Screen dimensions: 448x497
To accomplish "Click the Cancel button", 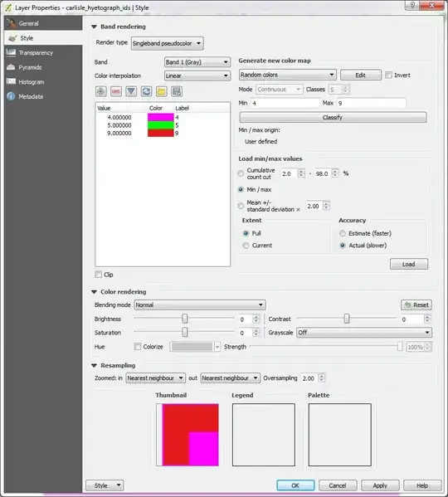I will (x=338, y=485).
